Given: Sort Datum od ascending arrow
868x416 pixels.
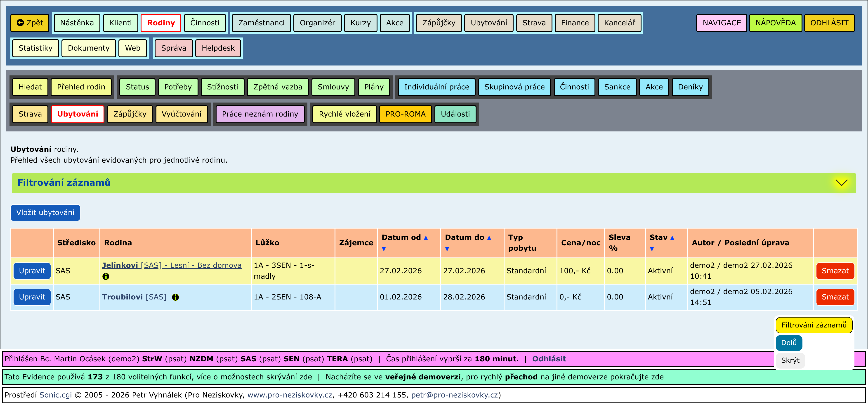Looking at the screenshot, I should tap(426, 238).
